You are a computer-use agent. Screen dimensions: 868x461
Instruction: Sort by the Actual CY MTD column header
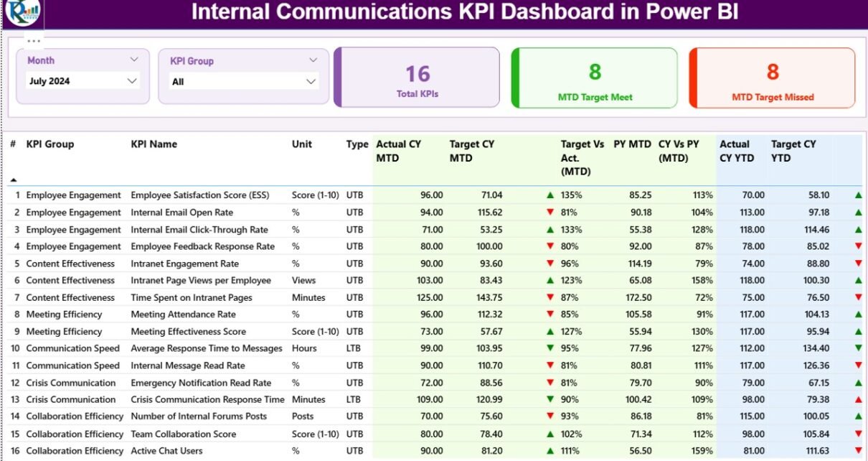[399, 151]
